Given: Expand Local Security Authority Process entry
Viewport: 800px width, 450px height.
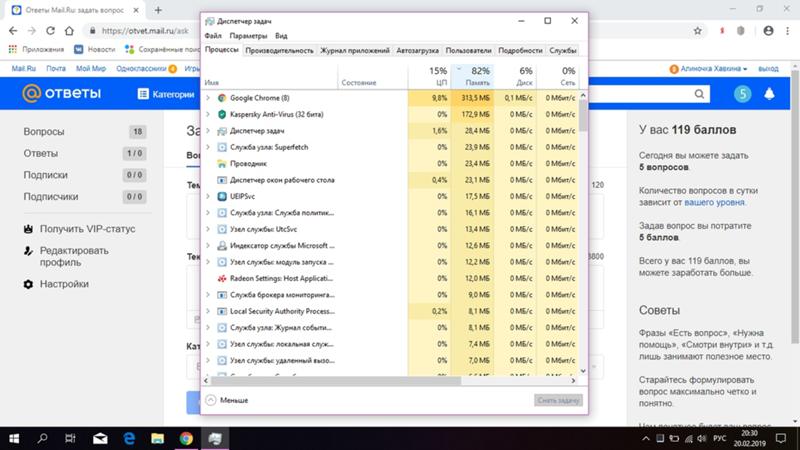Looking at the screenshot, I should click(208, 311).
